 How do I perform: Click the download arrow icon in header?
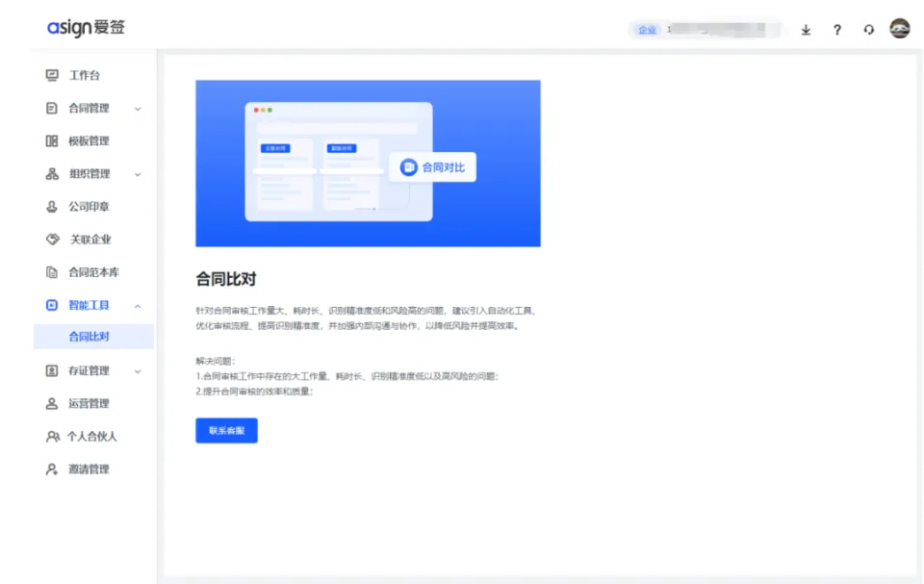(x=806, y=30)
